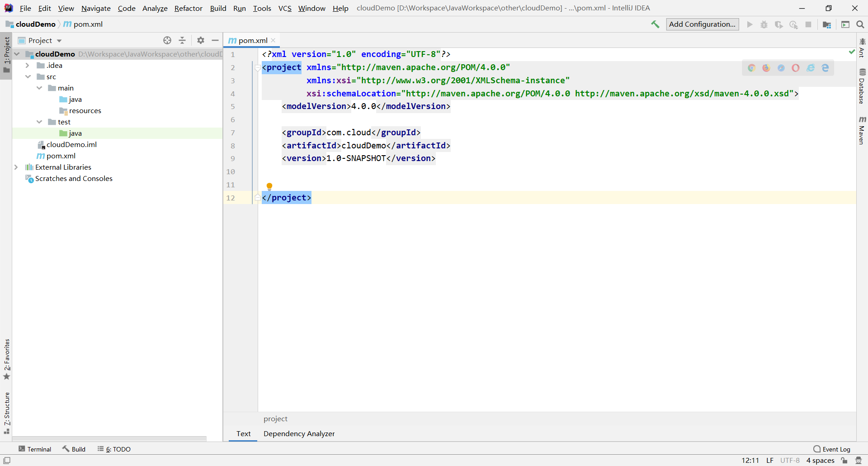
Task: Click the Collapse All icon in Project panel
Action: [182, 40]
